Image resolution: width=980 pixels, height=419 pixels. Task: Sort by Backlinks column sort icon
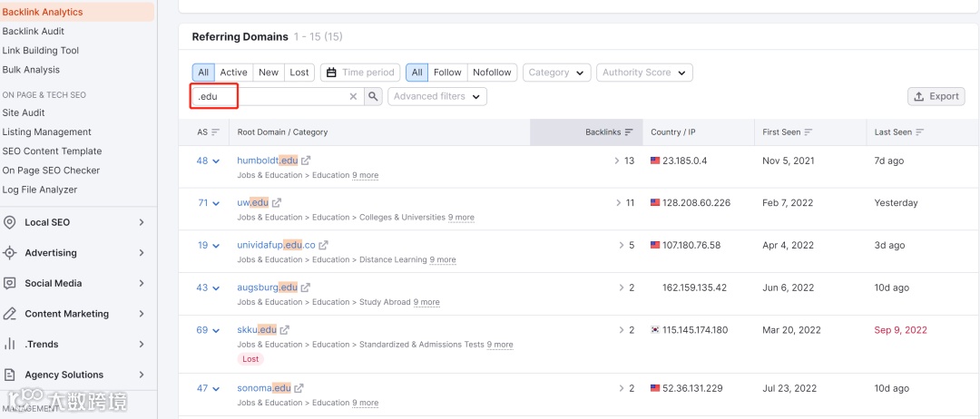tap(629, 132)
